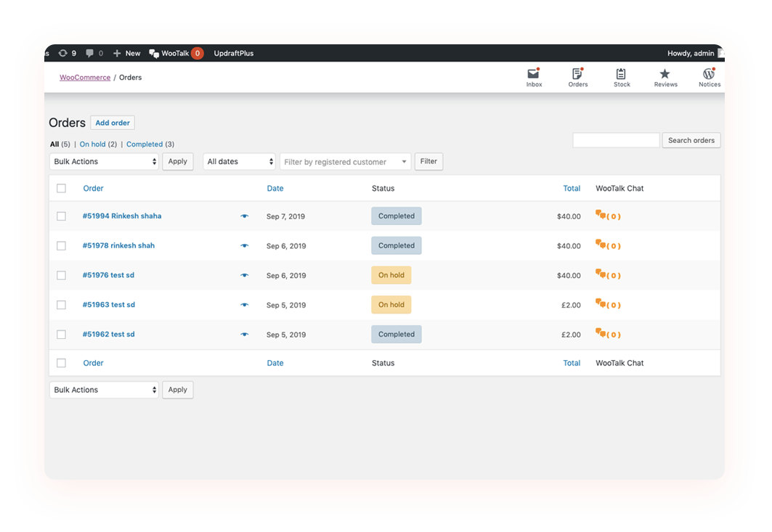Preview order #51994 with eye icon
This screenshot has width=772, height=532.
[244, 216]
